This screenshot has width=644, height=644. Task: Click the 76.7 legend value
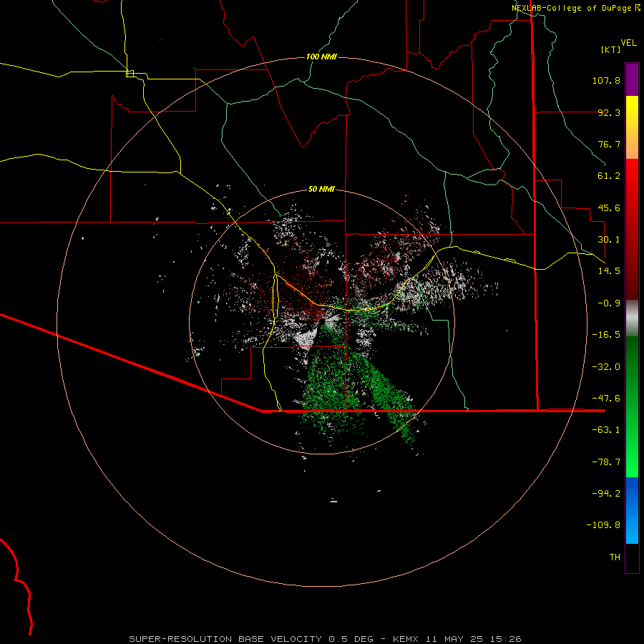(609, 144)
